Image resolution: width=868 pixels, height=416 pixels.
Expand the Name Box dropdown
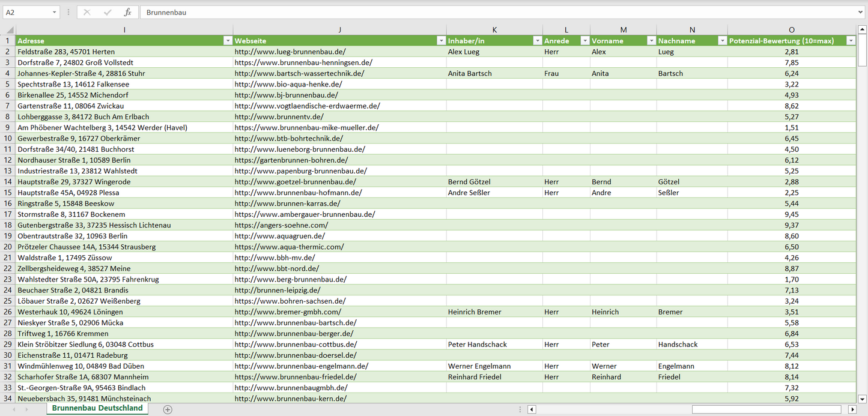coord(54,12)
